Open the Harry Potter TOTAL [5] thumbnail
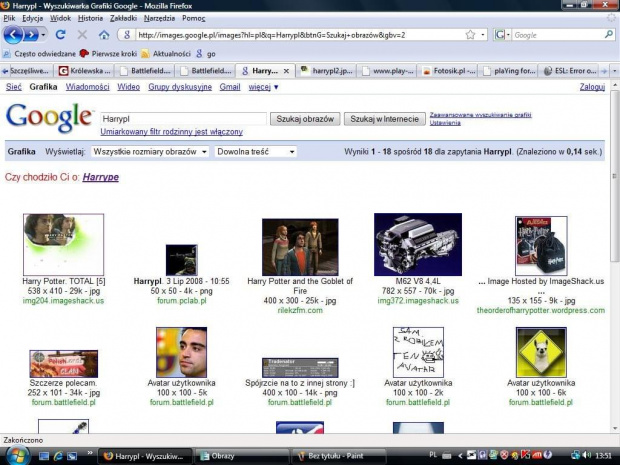 (63, 244)
